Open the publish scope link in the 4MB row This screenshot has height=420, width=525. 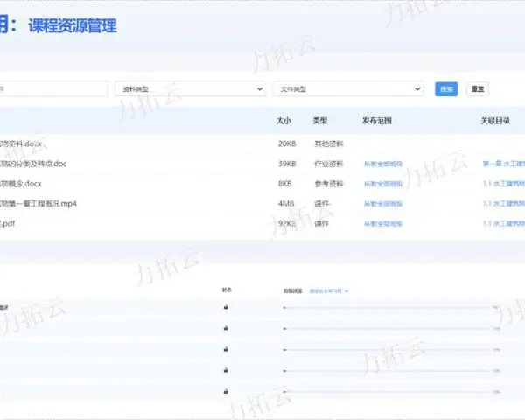(x=383, y=204)
